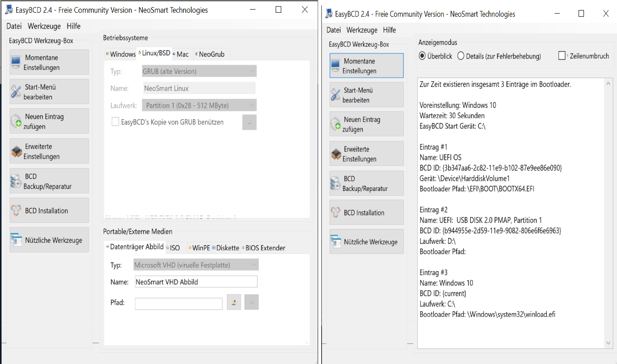
Task: Enable EasyBCD's Kopie von GRUB benützen
Action: tap(115, 122)
